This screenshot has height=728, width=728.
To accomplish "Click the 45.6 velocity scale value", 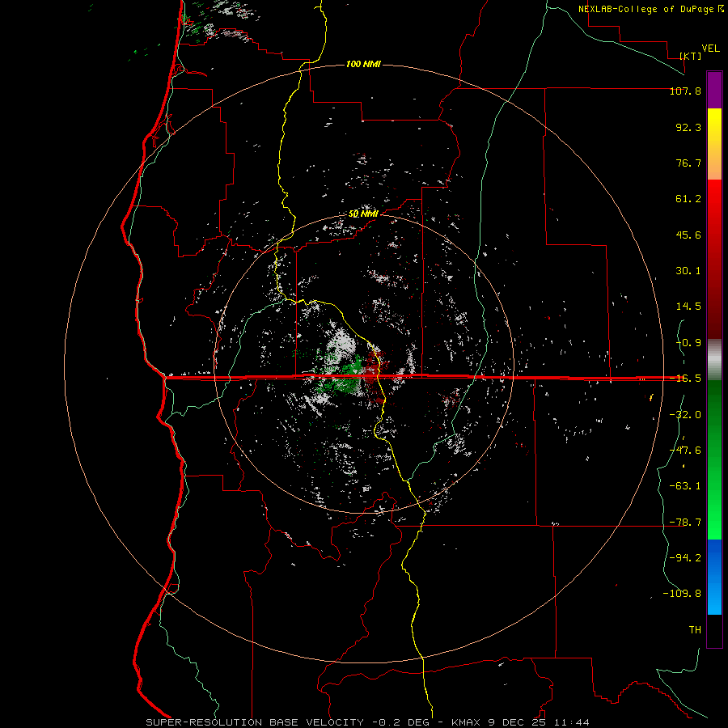I will pyautogui.click(x=688, y=235).
